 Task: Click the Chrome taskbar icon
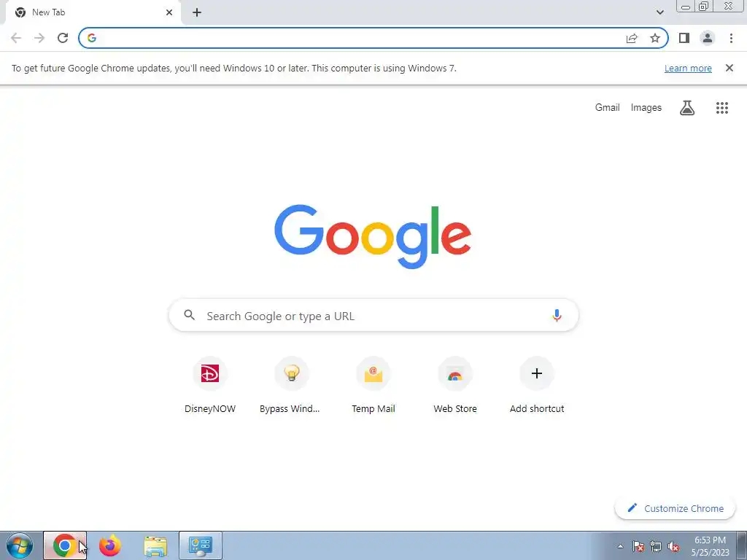65,545
